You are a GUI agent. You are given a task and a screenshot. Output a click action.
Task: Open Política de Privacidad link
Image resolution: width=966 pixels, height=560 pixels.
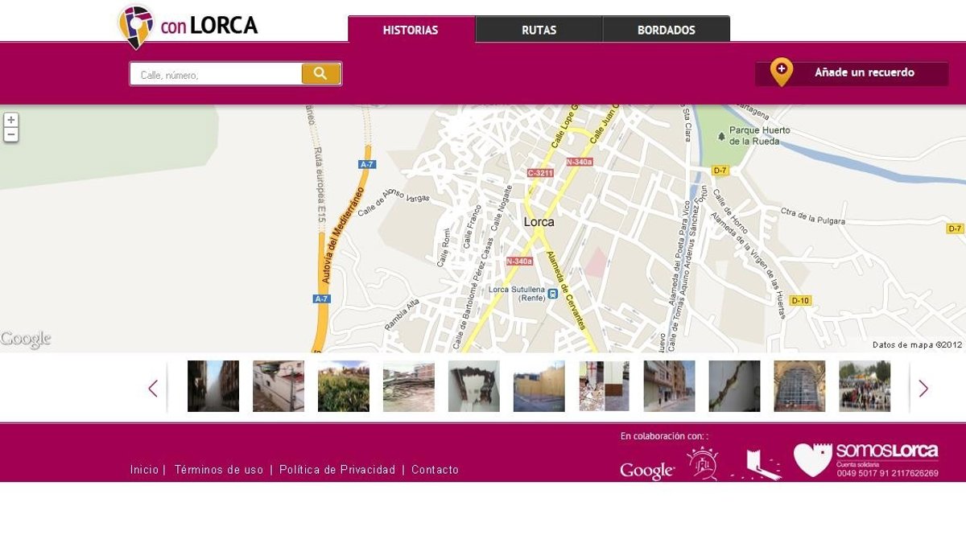coord(337,470)
